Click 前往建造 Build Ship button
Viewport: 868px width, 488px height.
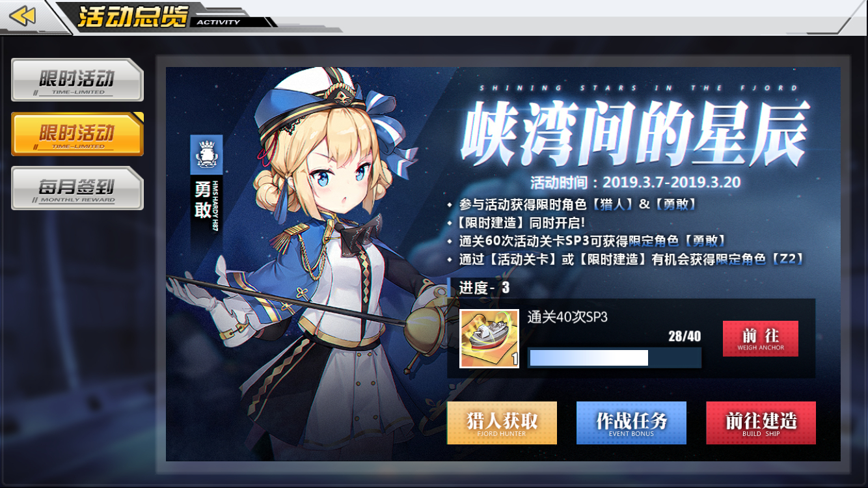click(x=761, y=423)
